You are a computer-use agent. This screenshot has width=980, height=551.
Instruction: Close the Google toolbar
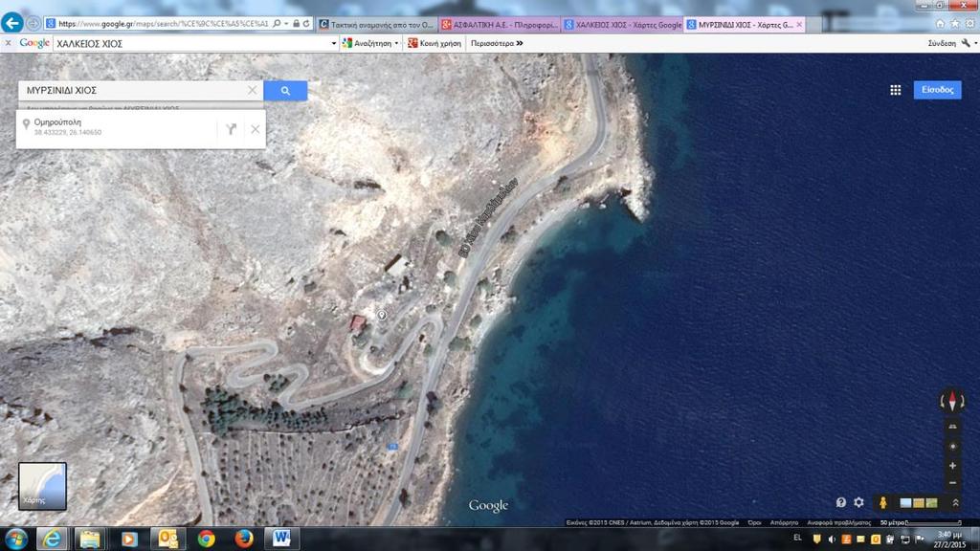pos(8,43)
